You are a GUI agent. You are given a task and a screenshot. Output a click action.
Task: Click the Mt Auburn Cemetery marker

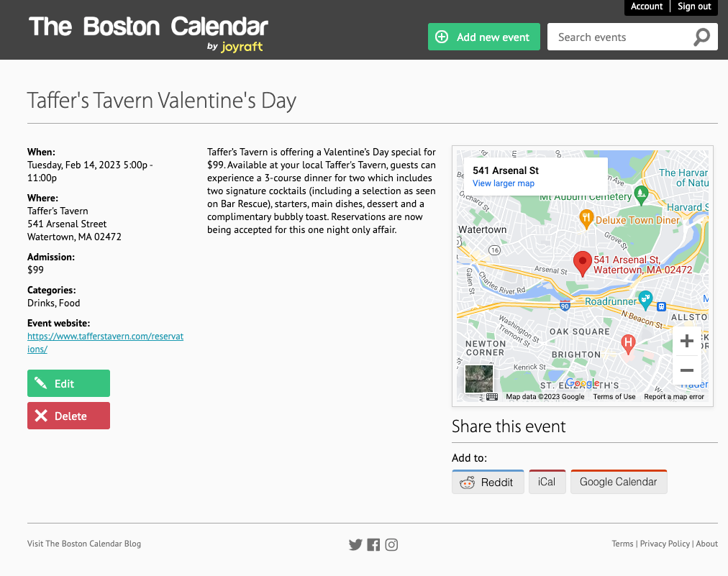tap(641, 195)
